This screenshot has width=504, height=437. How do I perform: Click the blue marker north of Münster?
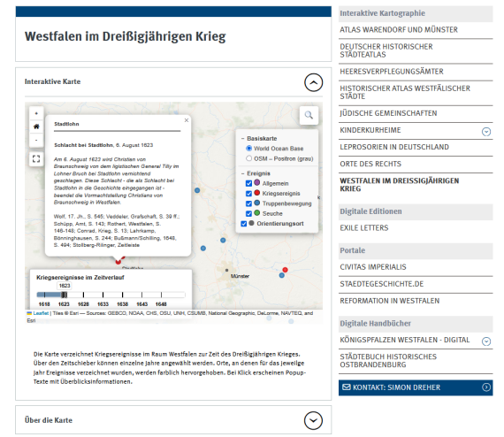pyautogui.click(x=223, y=241)
